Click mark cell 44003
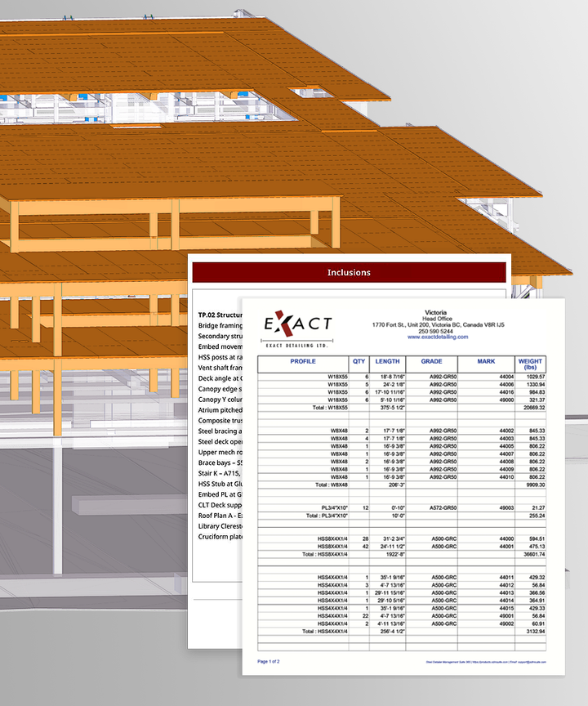Screen dimensions: 588x706 coord(506,439)
